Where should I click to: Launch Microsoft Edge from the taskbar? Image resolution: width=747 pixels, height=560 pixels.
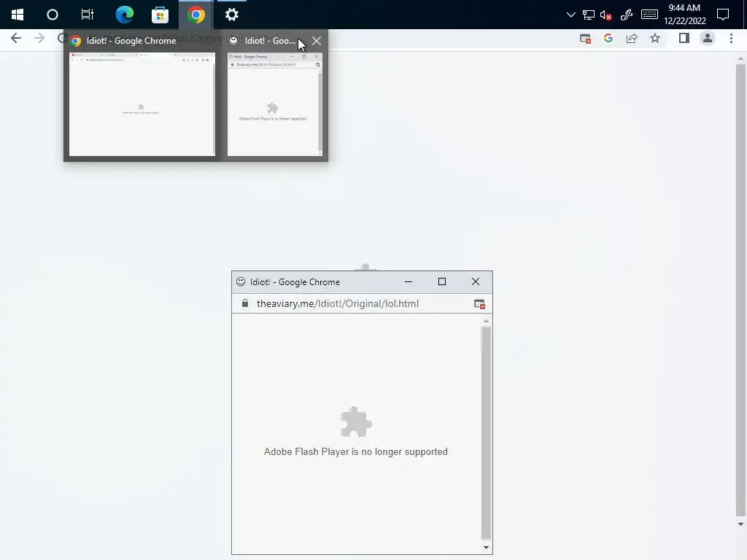124,15
